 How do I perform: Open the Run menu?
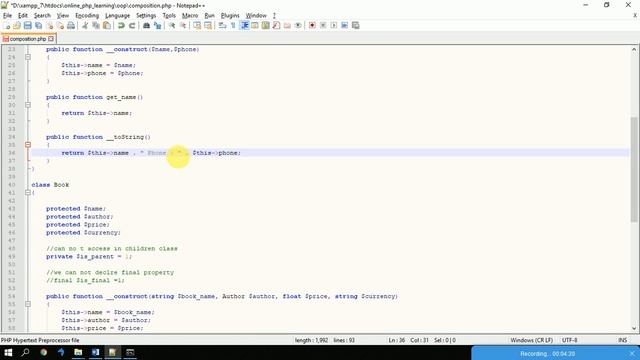[x=209, y=16]
